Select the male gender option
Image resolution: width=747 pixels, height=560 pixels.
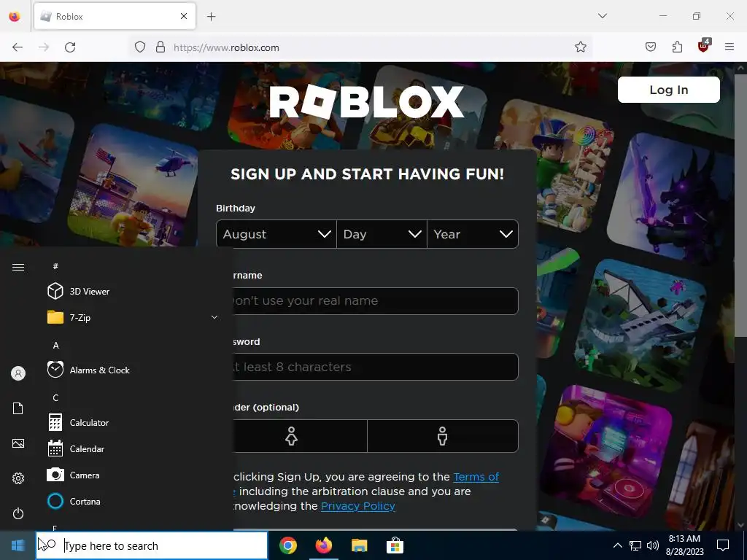pyautogui.click(x=443, y=436)
